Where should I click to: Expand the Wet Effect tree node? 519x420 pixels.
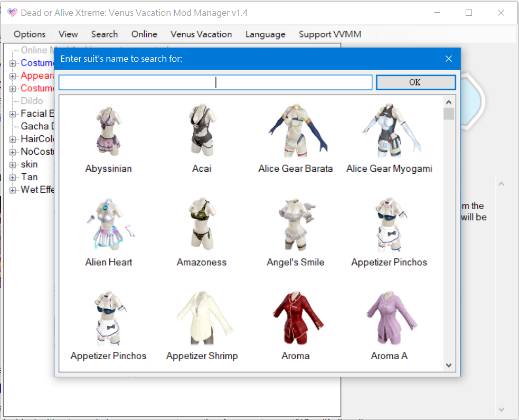click(13, 190)
